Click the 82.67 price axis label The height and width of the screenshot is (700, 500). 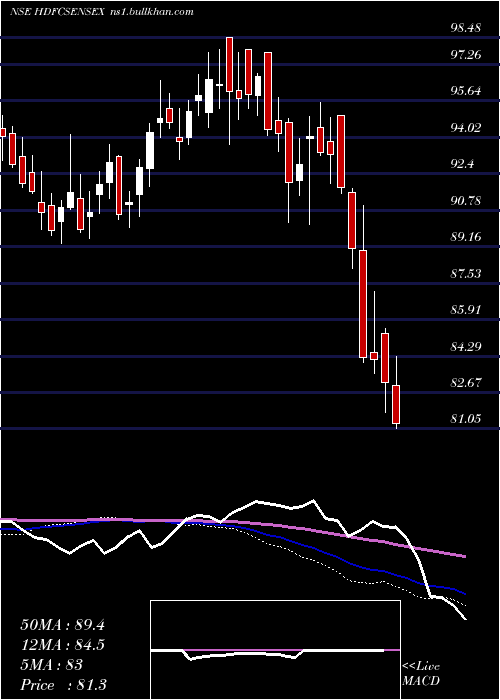(465, 382)
